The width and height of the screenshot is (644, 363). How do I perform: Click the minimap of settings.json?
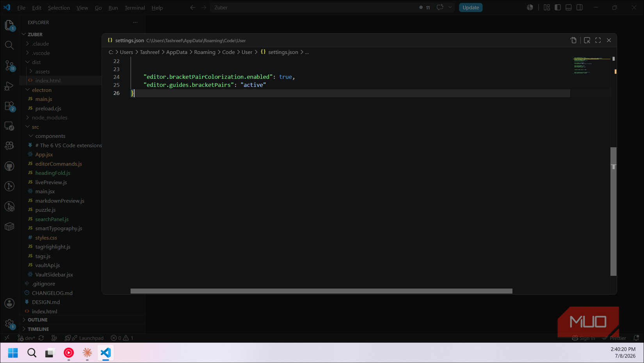(591, 66)
